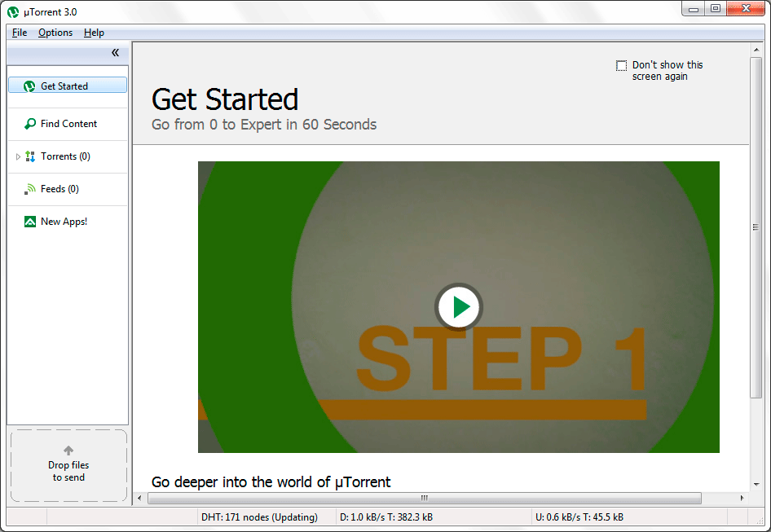Open the Options menu
This screenshot has width=771, height=532.
(x=55, y=33)
